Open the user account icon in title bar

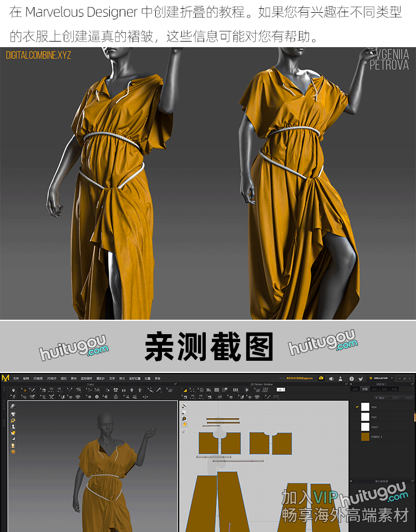click(340, 378)
